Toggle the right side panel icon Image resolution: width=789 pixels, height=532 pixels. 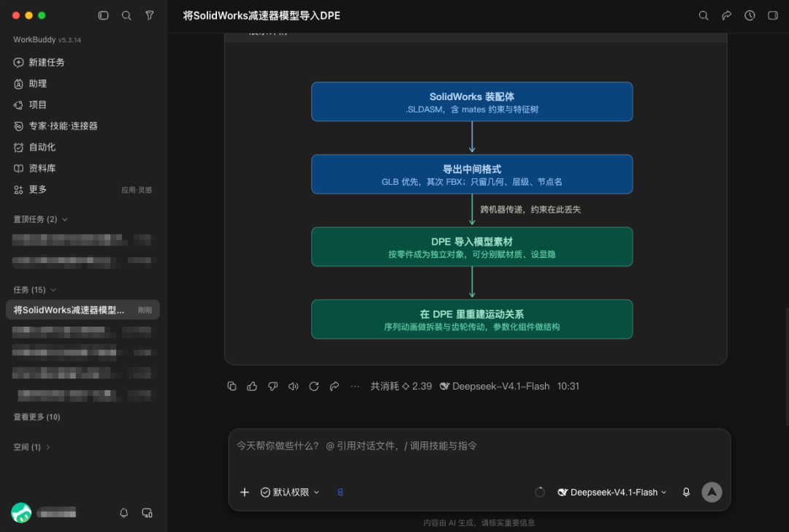773,15
